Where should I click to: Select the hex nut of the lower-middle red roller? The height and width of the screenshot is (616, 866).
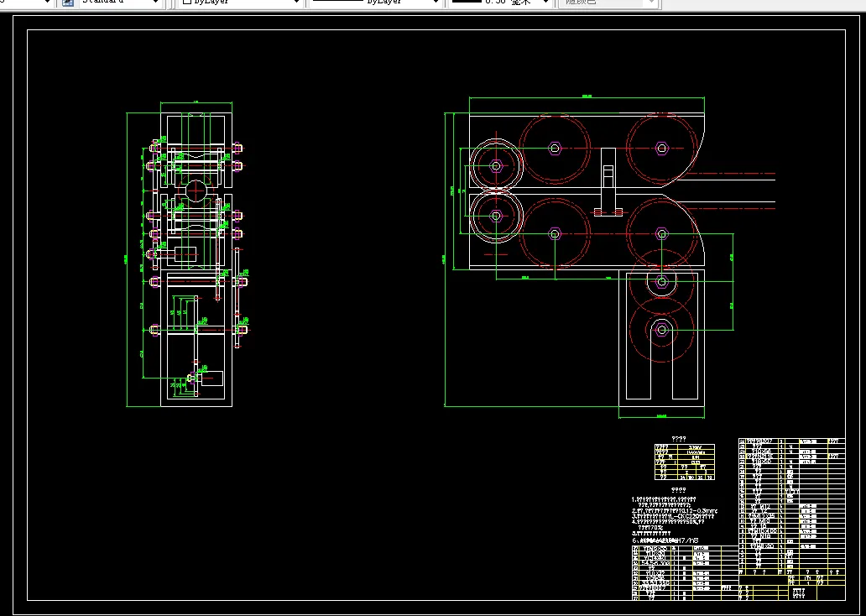(555, 233)
